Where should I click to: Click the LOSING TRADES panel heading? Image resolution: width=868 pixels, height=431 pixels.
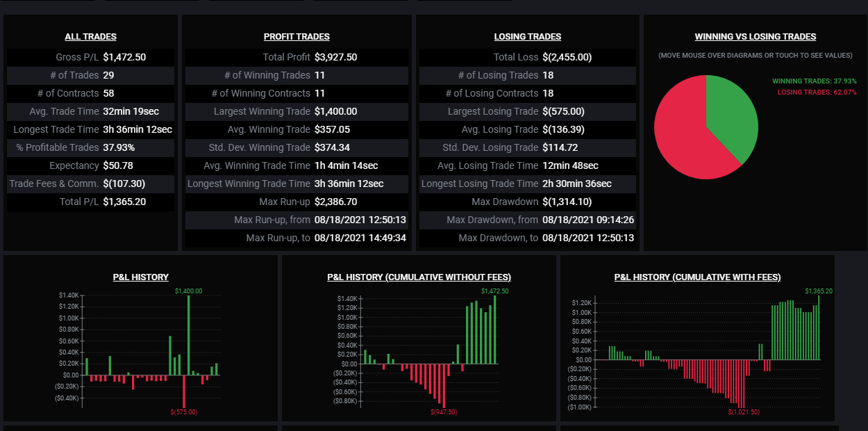(x=528, y=37)
